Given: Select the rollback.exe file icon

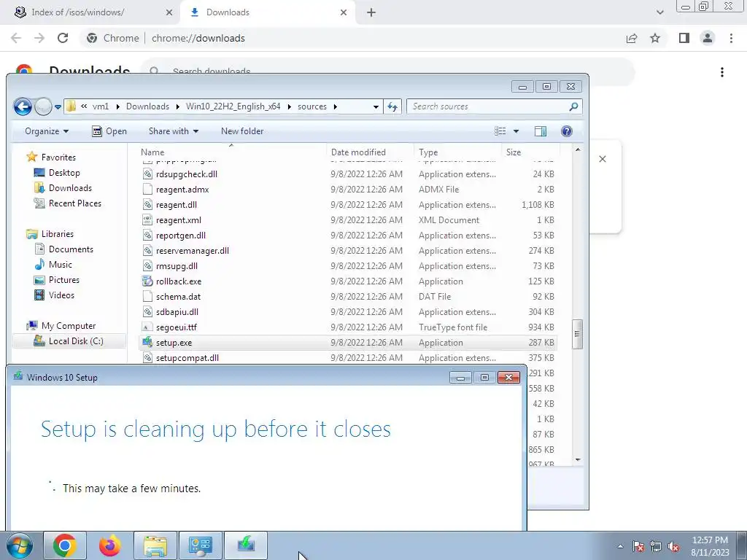Looking at the screenshot, I should 147,281.
